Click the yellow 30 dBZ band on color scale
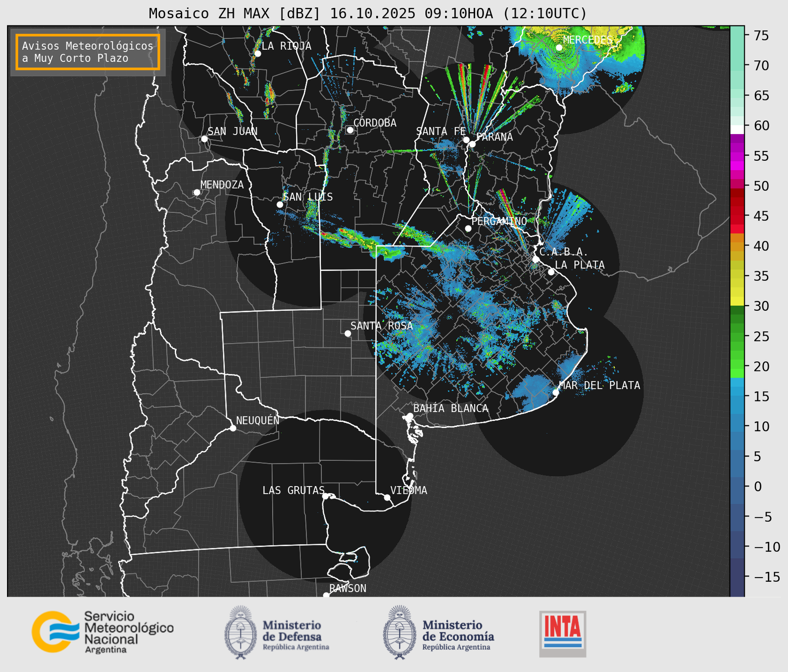Image resolution: width=788 pixels, height=672 pixels. tap(737, 302)
